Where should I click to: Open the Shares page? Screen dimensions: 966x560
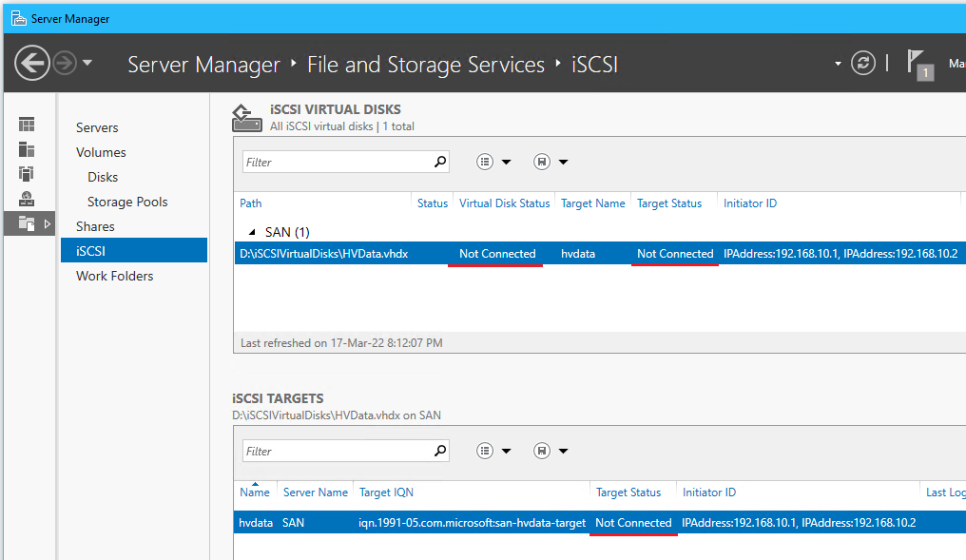[95, 226]
